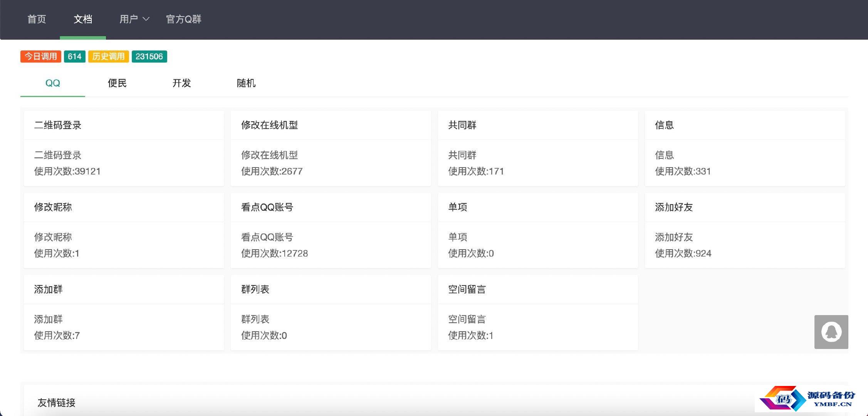Screen dimensions: 868x416
Task: Switch to the QQ category tab
Action: click(x=53, y=83)
